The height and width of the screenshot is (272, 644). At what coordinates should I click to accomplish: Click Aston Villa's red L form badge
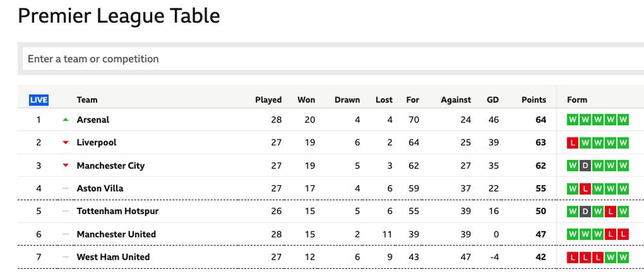pyautogui.click(x=585, y=188)
